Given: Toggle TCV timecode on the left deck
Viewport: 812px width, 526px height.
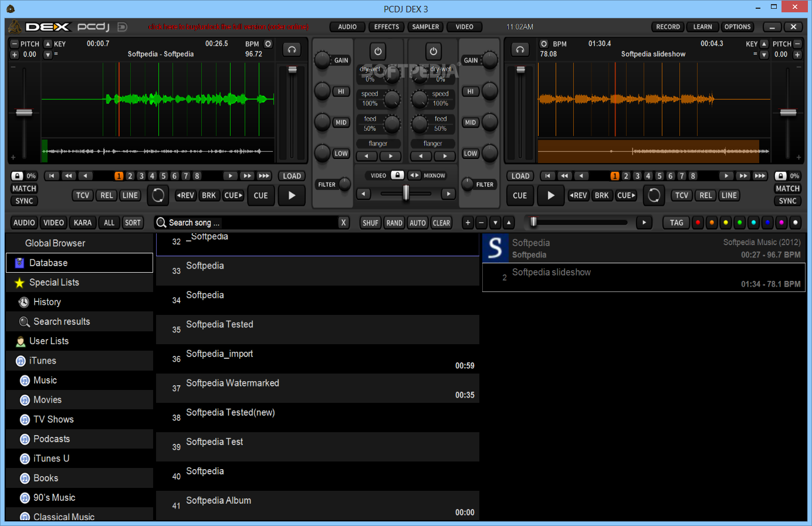Looking at the screenshot, I should pyautogui.click(x=83, y=195).
